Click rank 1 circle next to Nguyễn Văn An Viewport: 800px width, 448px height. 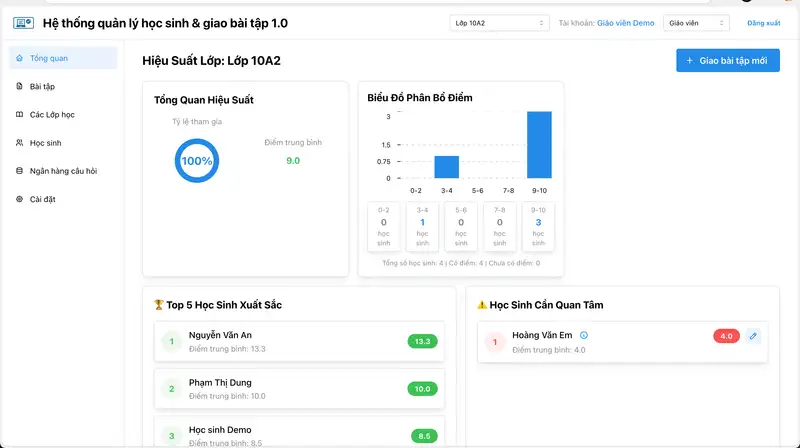(x=171, y=341)
